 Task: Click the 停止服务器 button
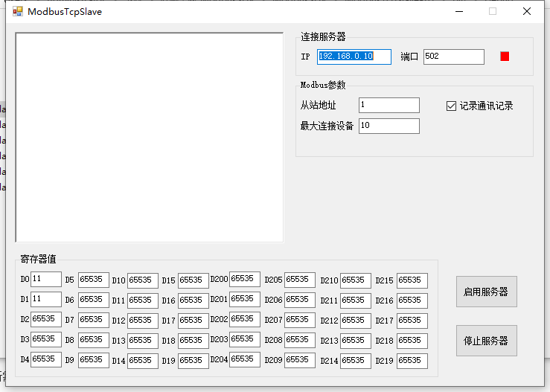tap(487, 341)
